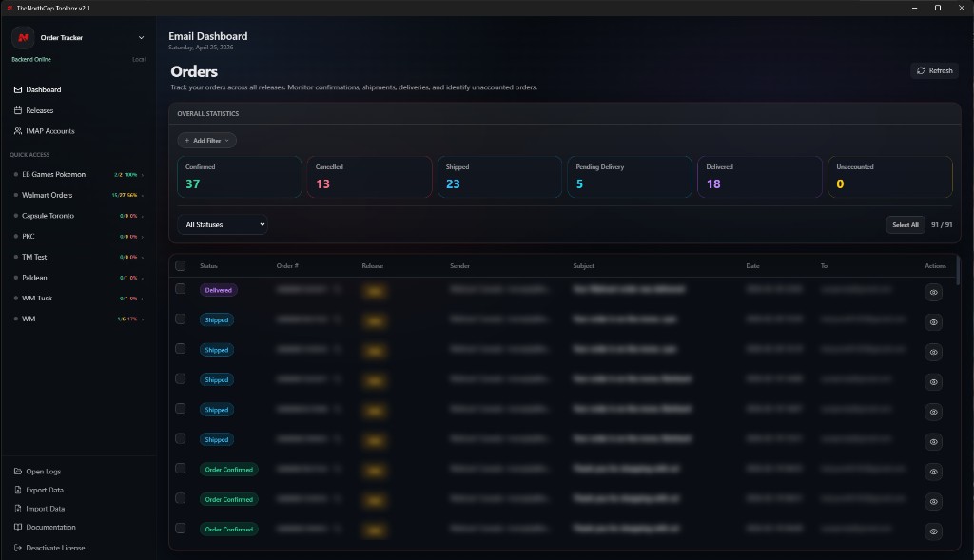
Task: Click the Confirmed statistics card showing 37
Action: point(238,177)
